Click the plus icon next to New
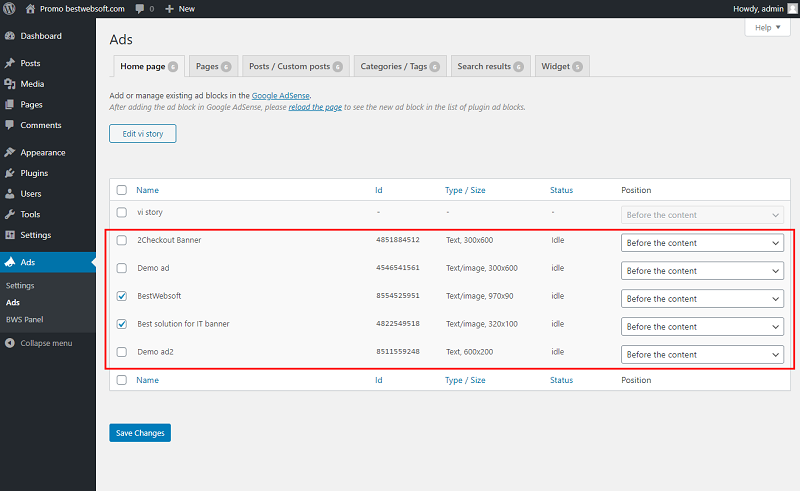Viewport: 800px width, 491px height. [169, 9]
